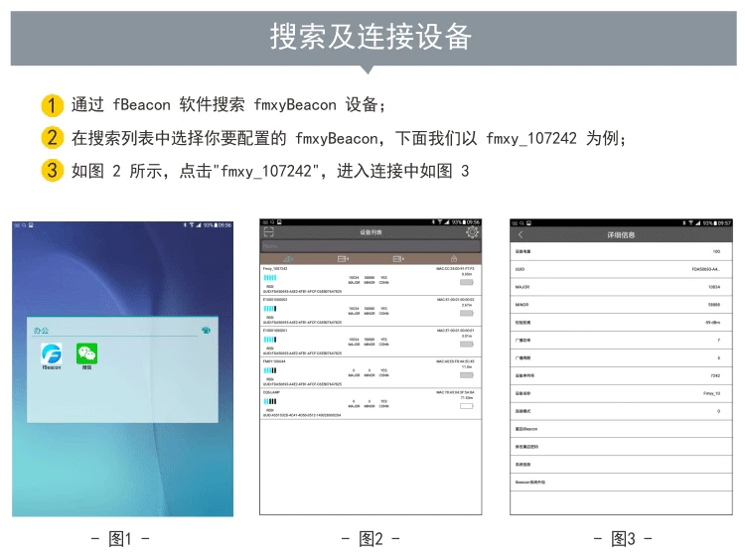Open the fBeacon app icon in 图1
The image size is (745, 560).
(52, 353)
